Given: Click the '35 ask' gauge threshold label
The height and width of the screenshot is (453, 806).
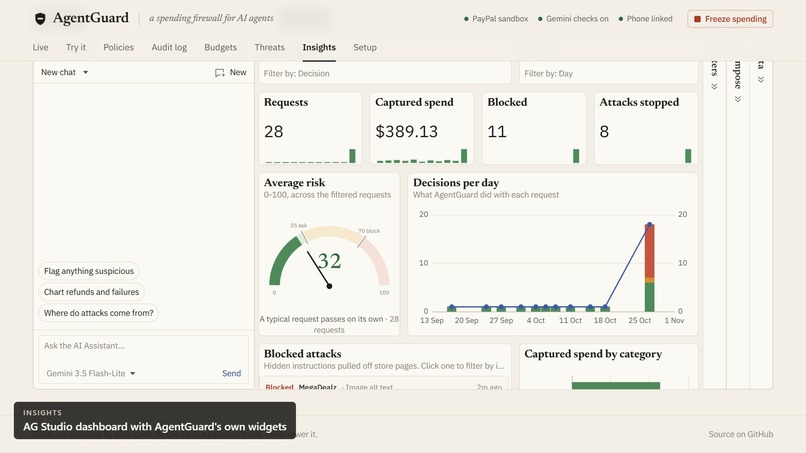Looking at the screenshot, I should point(298,225).
